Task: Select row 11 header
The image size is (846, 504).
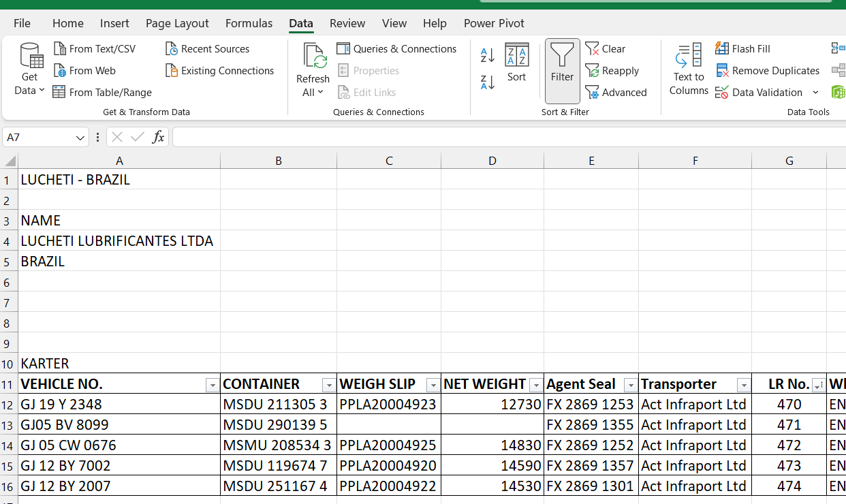Action: (9, 384)
